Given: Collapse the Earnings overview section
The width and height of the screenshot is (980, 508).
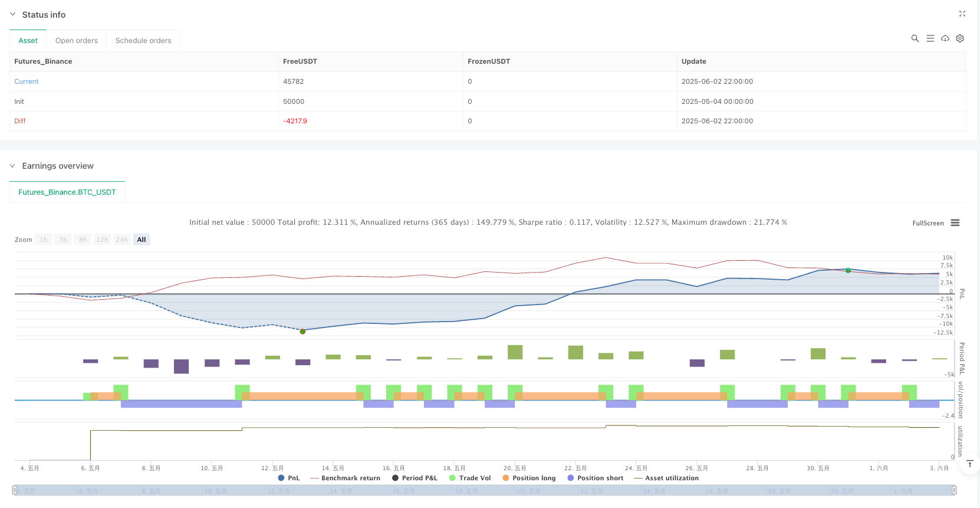Looking at the screenshot, I should pos(13,166).
